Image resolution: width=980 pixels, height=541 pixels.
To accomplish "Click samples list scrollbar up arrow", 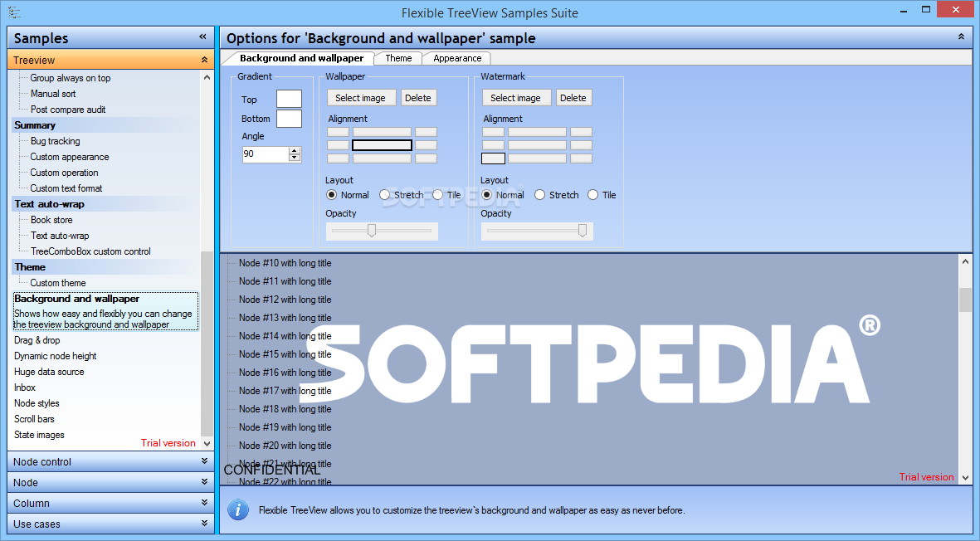I will point(207,77).
